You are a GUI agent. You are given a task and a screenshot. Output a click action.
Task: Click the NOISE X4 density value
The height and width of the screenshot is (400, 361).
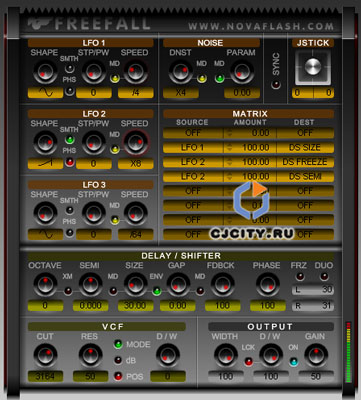[x=181, y=92]
